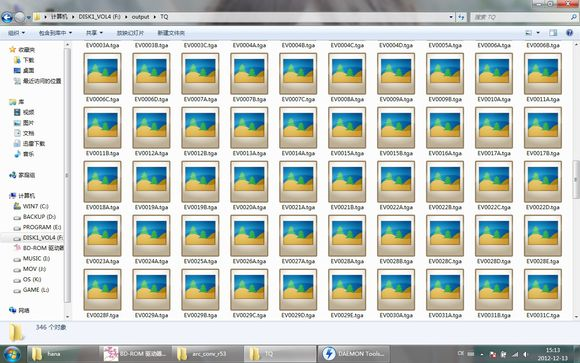Click the Forward navigation arrow
Viewport: 580px width, 363px height.
20,17
